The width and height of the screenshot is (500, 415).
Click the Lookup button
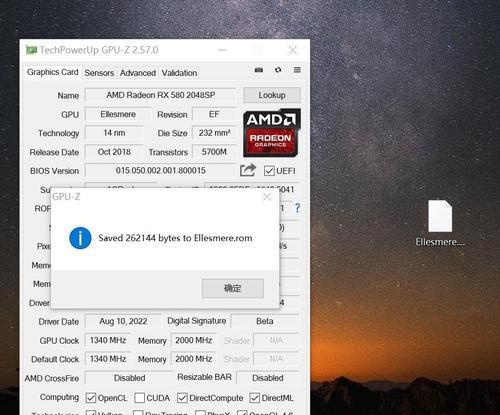tap(272, 95)
